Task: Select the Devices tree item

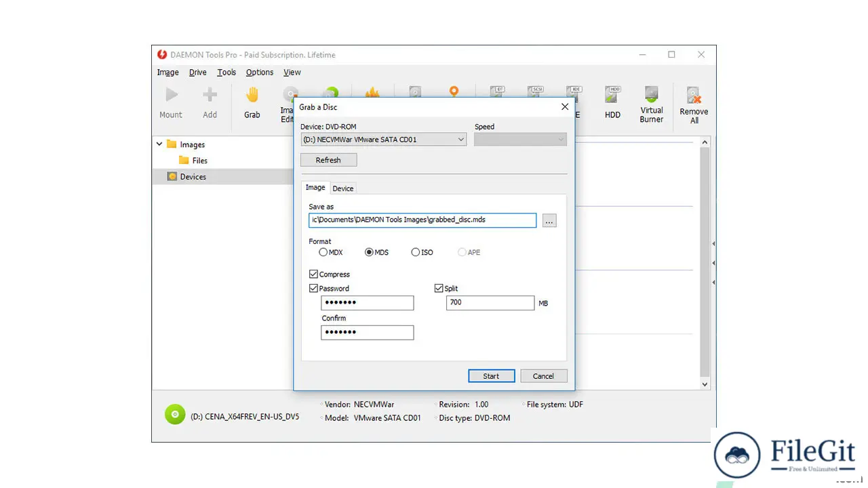Action: tap(193, 177)
